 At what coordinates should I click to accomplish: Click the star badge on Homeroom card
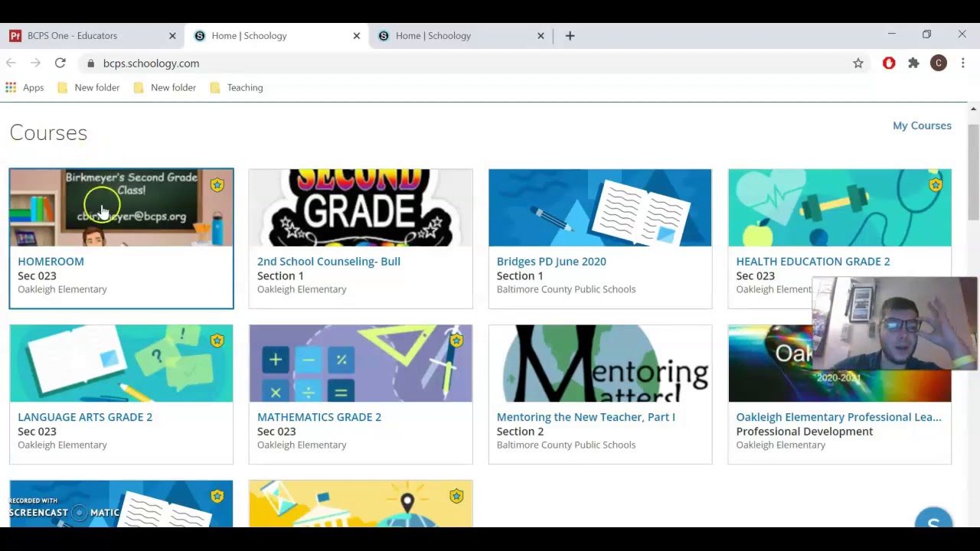(217, 185)
